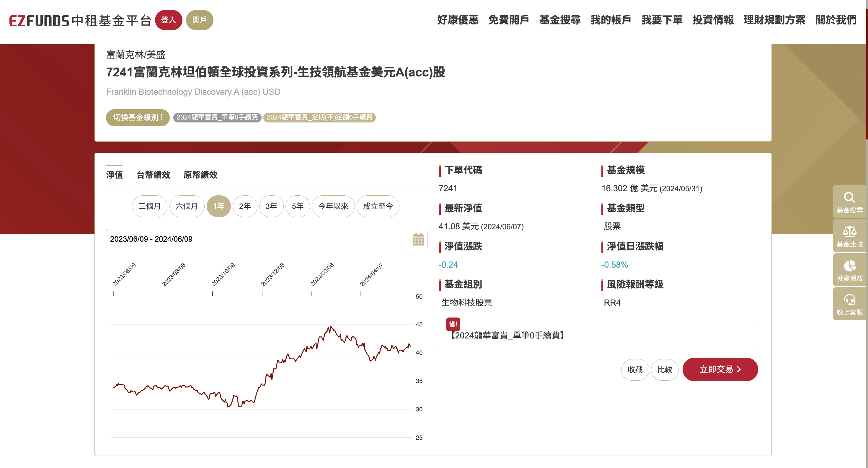Select the 5年 period option
The width and height of the screenshot is (868, 468).
(298, 206)
